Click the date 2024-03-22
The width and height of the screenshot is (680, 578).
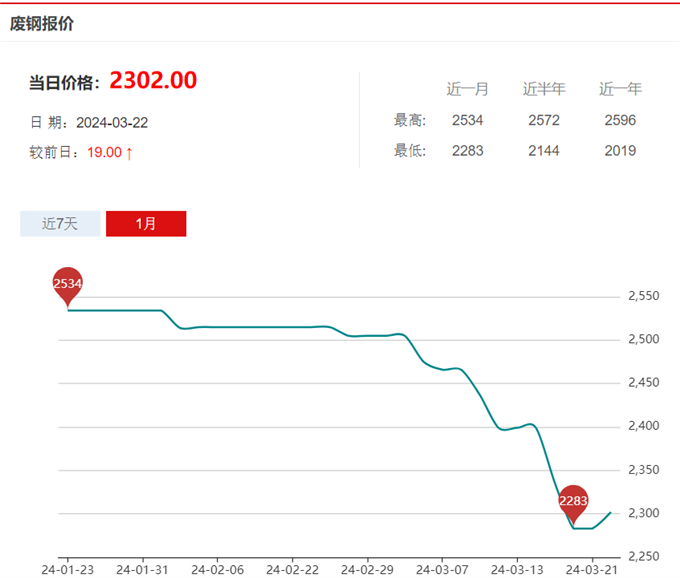(112, 123)
